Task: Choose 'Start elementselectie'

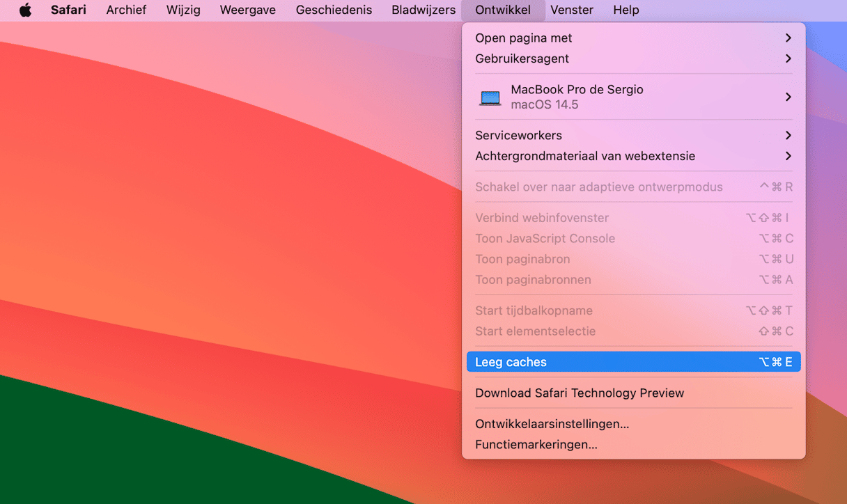Action: (634, 332)
